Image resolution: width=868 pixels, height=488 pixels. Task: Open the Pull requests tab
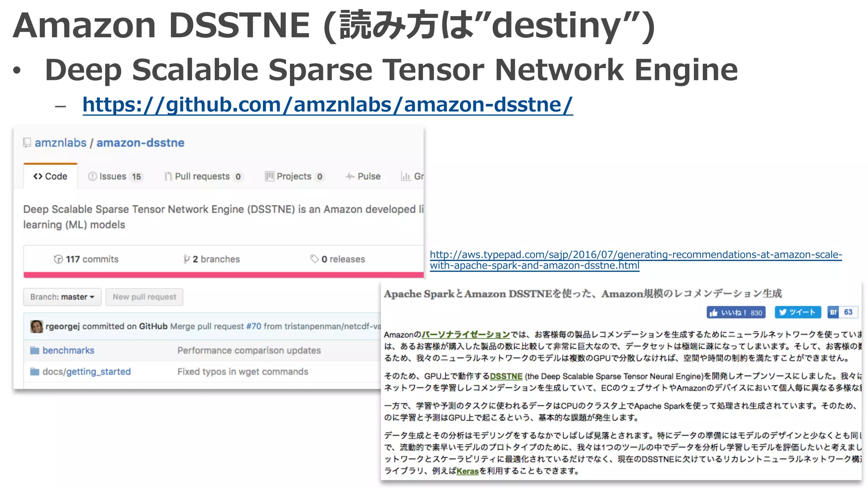pyautogui.click(x=203, y=176)
